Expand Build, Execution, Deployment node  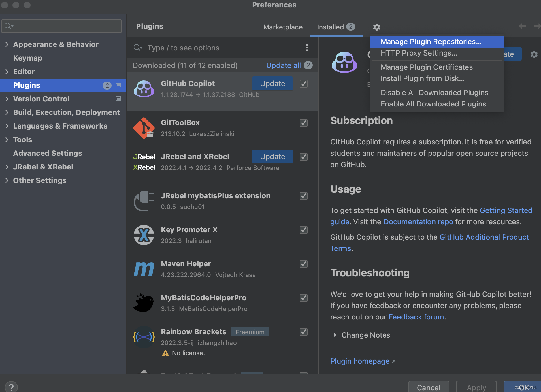coord(7,112)
